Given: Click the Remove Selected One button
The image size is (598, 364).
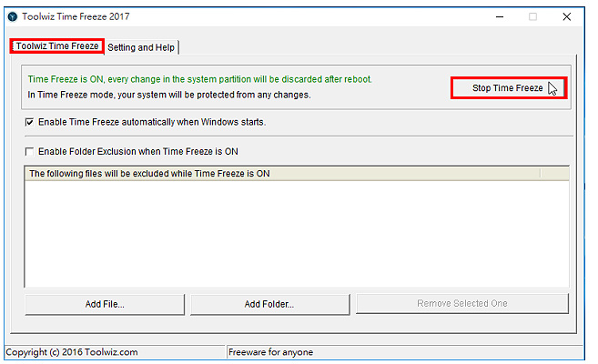Looking at the screenshot, I should 462,303.
